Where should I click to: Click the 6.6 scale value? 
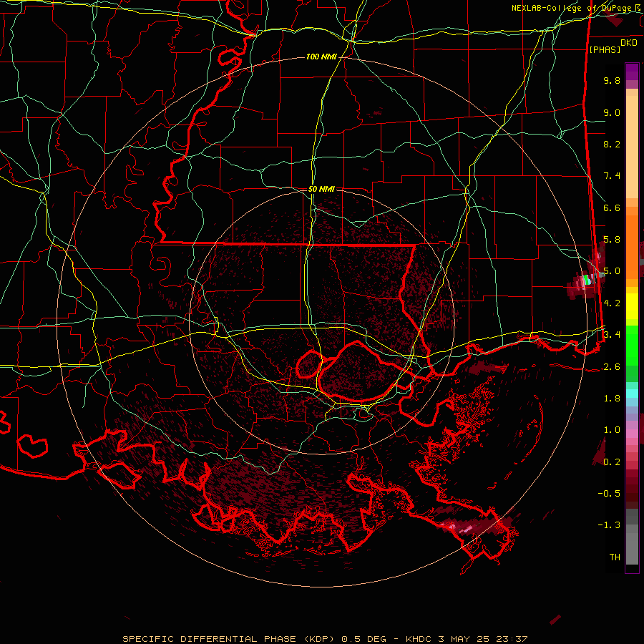coord(612,208)
